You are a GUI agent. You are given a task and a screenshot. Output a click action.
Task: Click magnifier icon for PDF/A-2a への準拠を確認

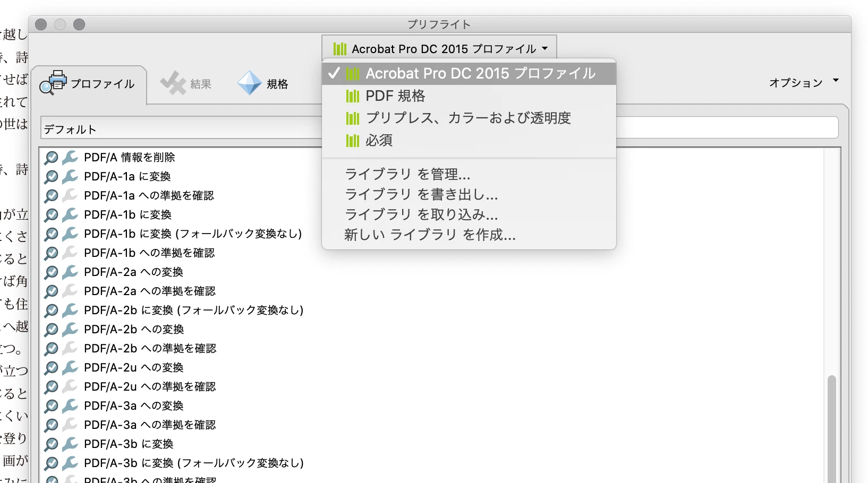coord(51,291)
